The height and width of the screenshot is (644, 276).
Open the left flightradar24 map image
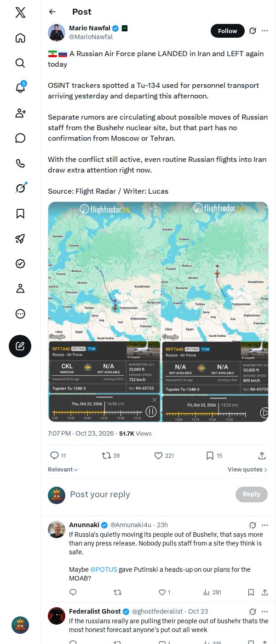click(104, 312)
